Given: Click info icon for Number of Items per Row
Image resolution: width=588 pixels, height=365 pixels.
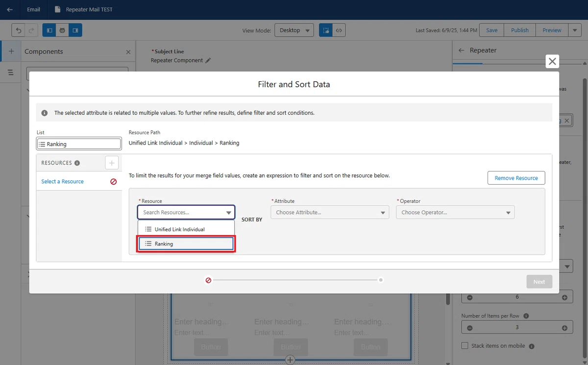Looking at the screenshot, I should click(x=525, y=316).
